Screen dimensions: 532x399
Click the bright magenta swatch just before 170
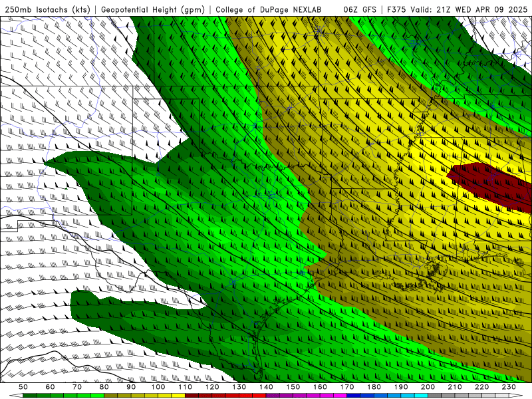pyautogui.click(x=340, y=396)
